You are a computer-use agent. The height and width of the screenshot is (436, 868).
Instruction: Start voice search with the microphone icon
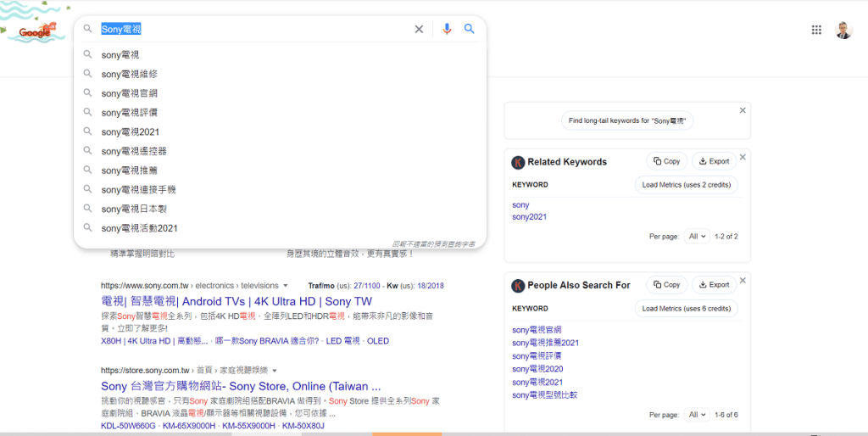click(x=448, y=30)
